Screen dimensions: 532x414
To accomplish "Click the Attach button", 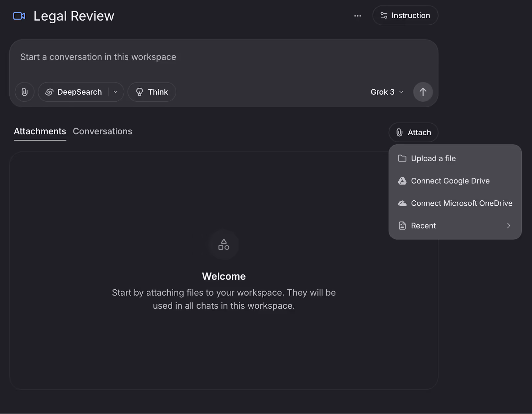I will pyautogui.click(x=413, y=132).
